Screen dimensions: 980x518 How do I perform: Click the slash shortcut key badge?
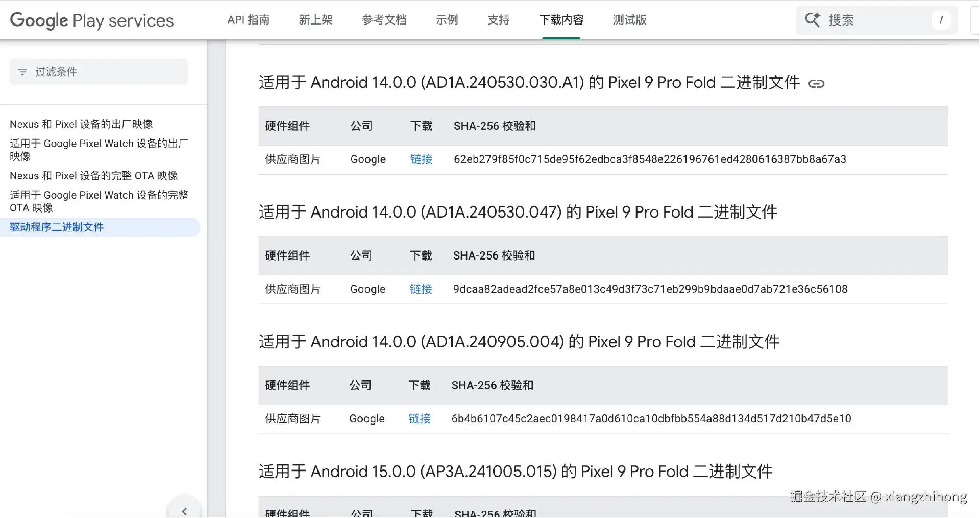(x=941, y=20)
